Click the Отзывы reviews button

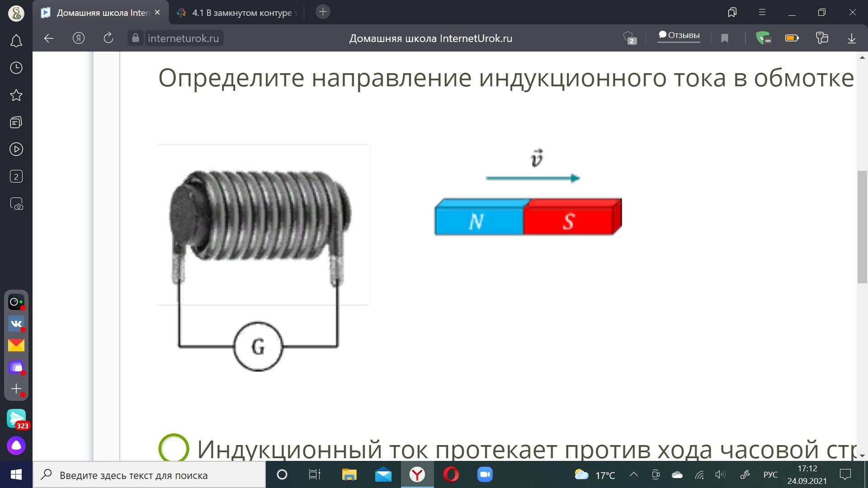click(x=679, y=36)
